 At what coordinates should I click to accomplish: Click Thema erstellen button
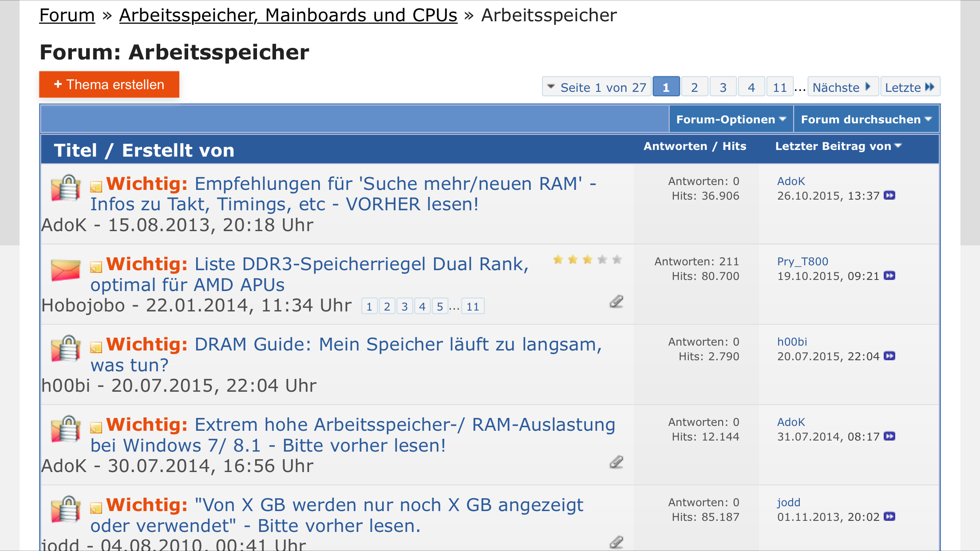[109, 84]
